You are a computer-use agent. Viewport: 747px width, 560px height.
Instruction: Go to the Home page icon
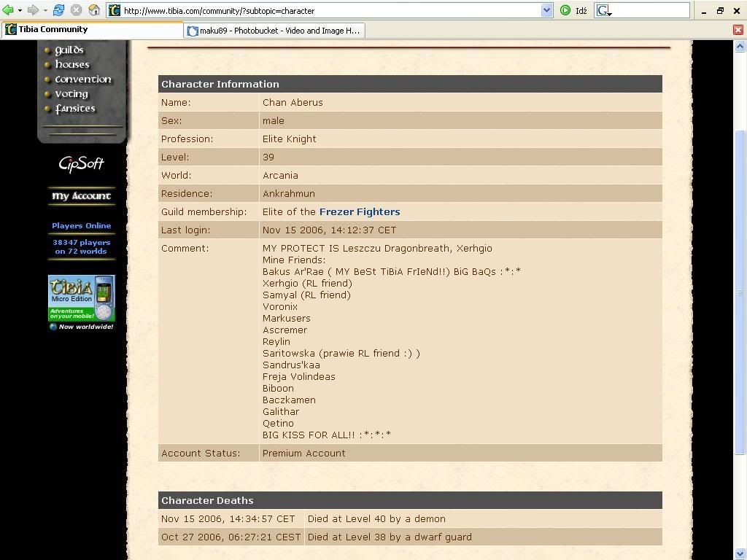coord(94,10)
